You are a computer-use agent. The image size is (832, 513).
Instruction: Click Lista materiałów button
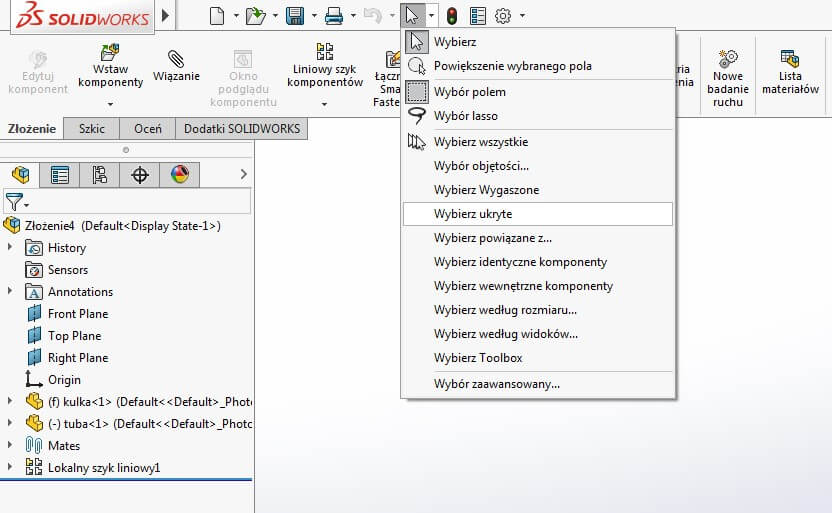pos(789,70)
